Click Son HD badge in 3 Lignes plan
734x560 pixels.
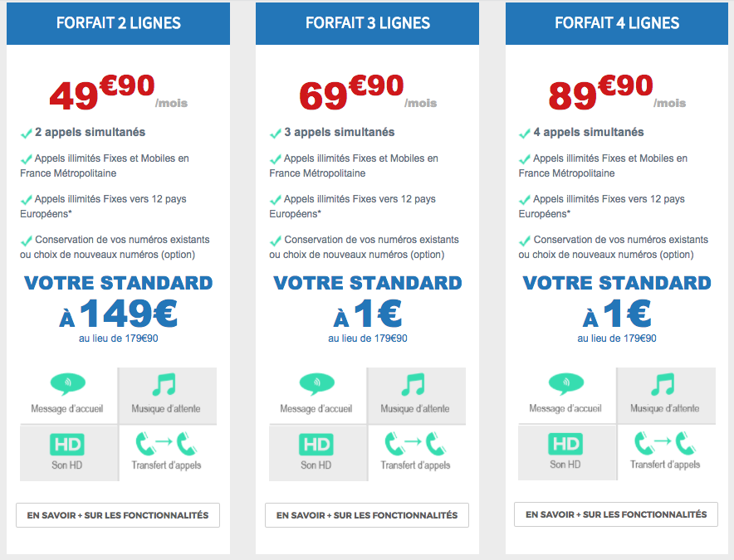coord(316,445)
